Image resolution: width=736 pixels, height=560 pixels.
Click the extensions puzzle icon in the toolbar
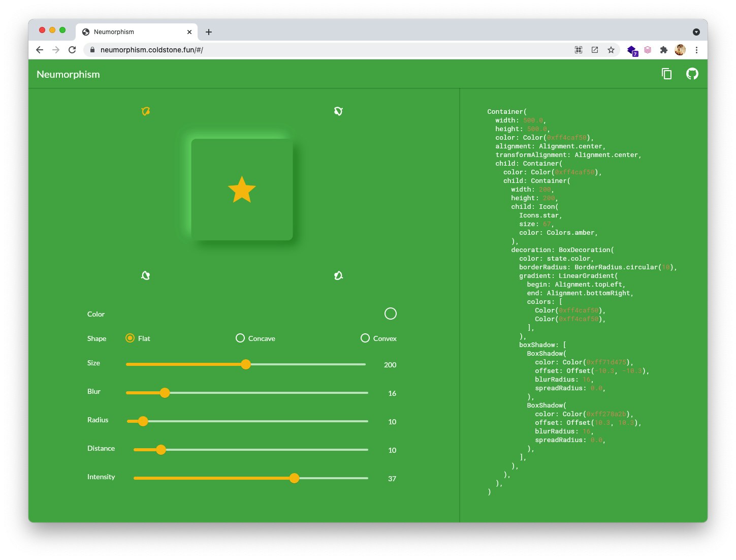[664, 50]
